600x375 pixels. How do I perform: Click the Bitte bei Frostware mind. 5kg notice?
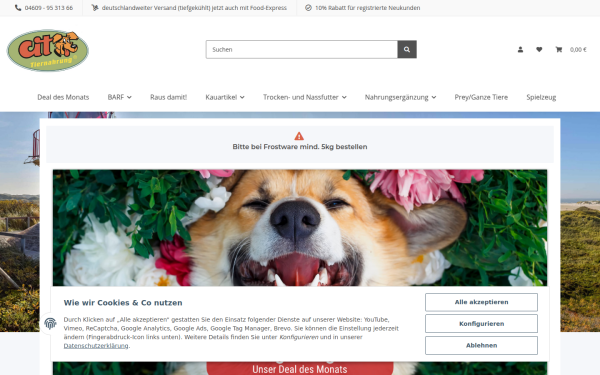tap(300, 147)
